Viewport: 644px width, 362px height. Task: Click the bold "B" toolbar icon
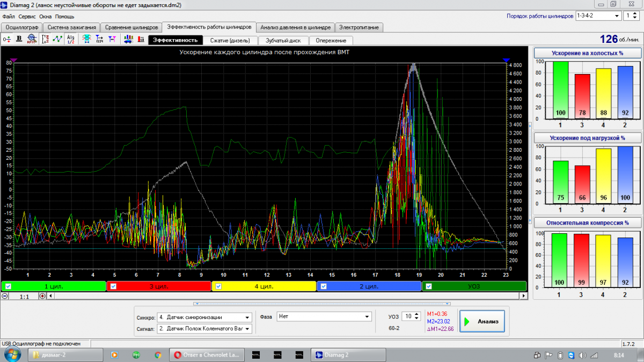pos(19,39)
